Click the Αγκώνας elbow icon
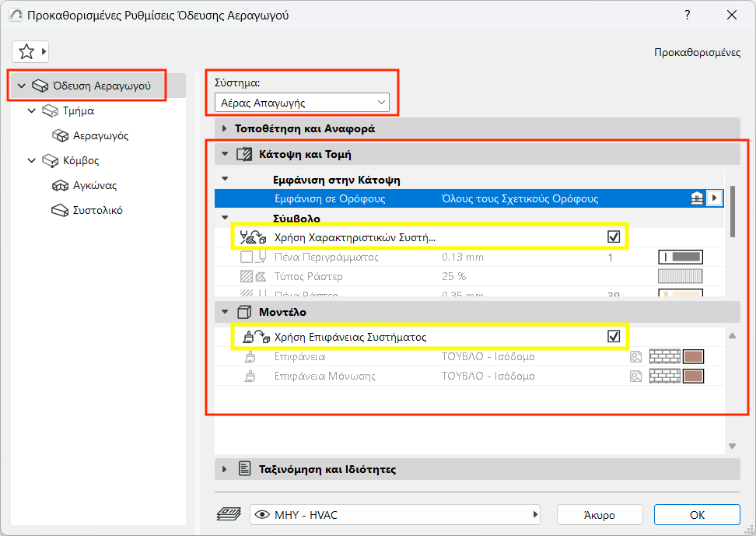This screenshot has height=536, width=756. [60, 186]
